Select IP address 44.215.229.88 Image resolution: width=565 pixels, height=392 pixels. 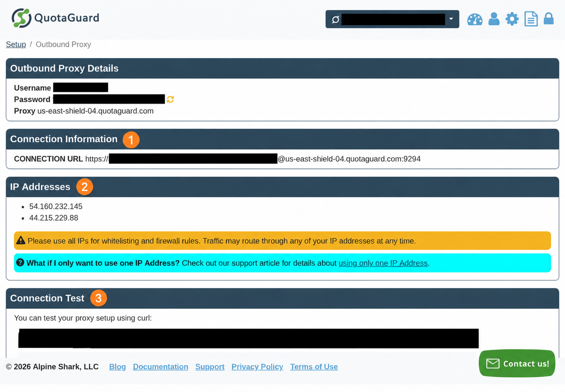(54, 218)
